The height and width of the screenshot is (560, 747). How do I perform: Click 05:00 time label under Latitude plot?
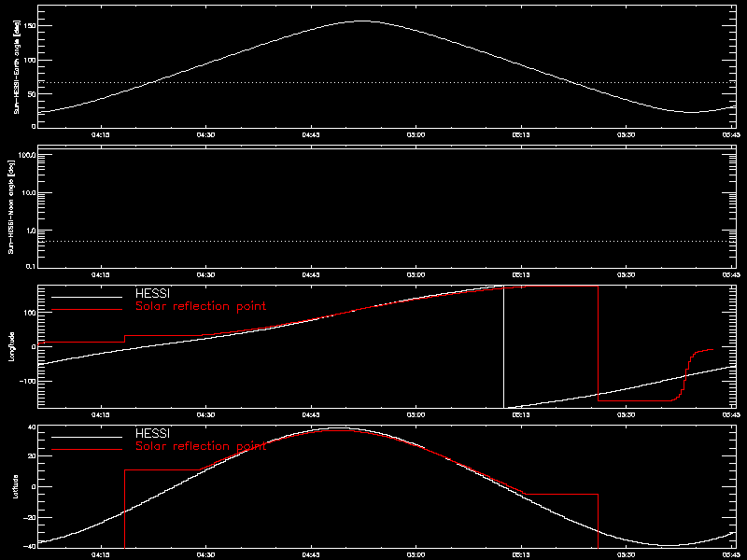[416, 555]
